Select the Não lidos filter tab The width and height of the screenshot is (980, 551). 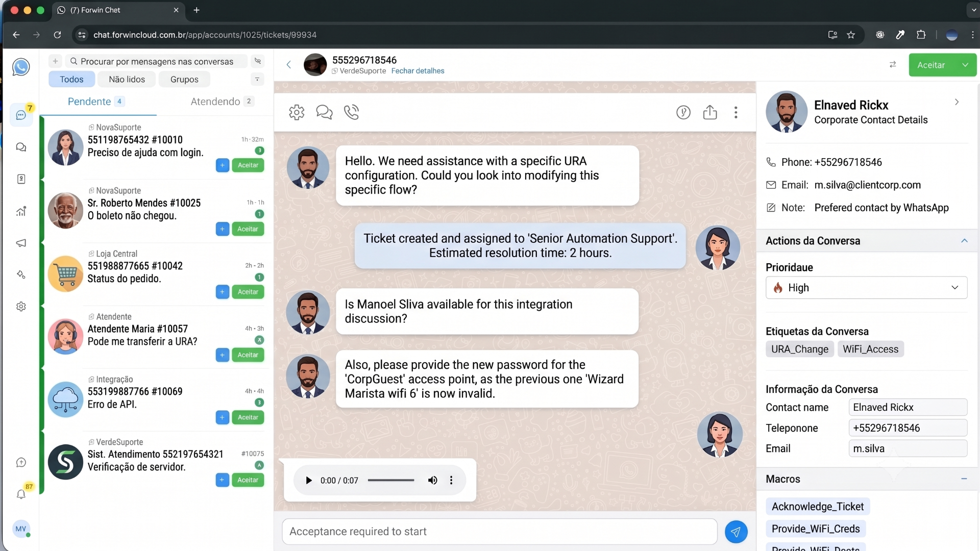[127, 79]
